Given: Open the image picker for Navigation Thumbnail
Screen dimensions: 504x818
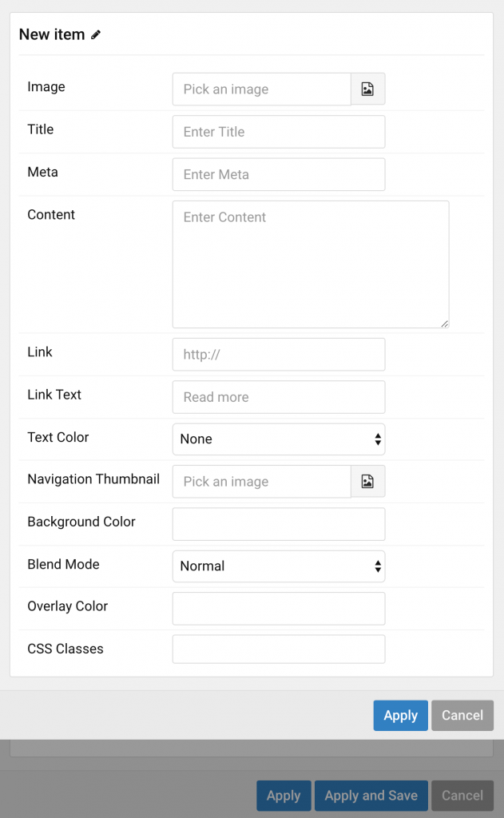Looking at the screenshot, I should tap(367, 481).
